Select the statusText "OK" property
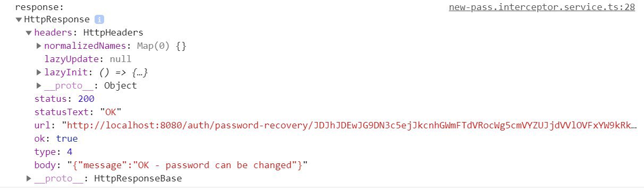Screen dimensions: 644x192 pyautogui.click(x=78, y=112)
